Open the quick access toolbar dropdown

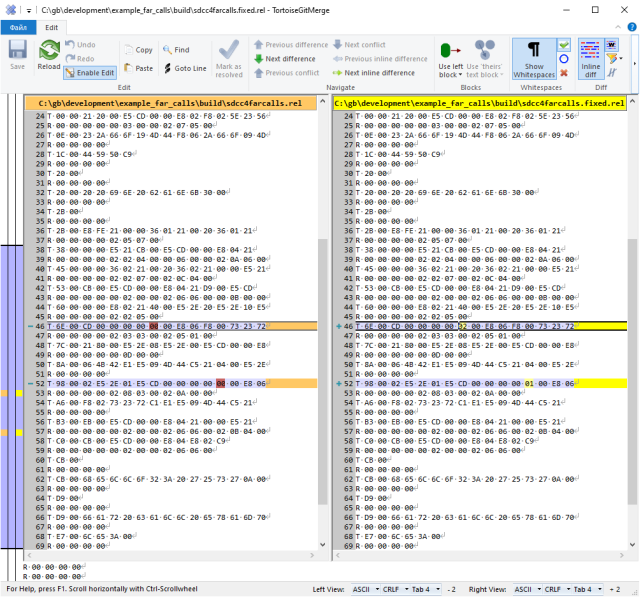coord(29,10)
